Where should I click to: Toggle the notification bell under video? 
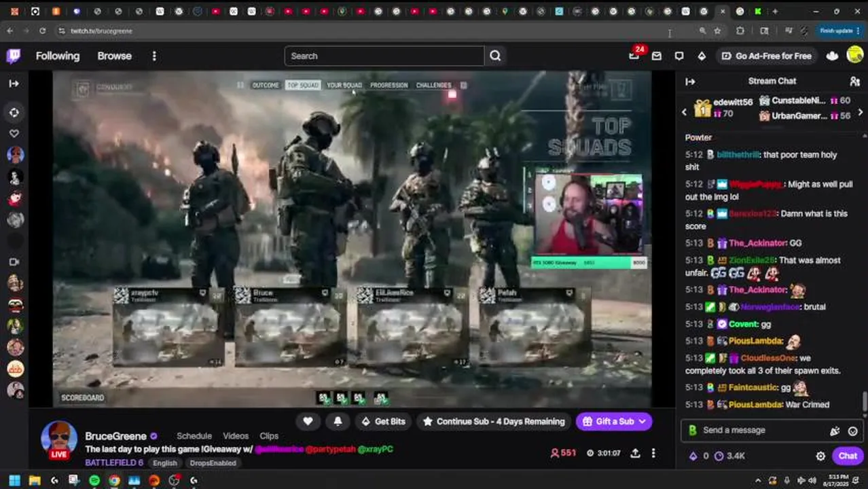(338, 421)
